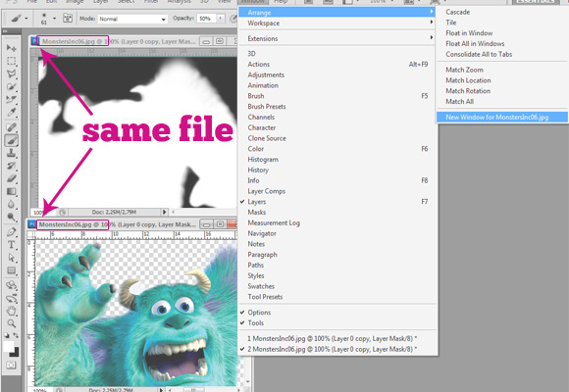Choose Match All option

(x=502, y=102)
